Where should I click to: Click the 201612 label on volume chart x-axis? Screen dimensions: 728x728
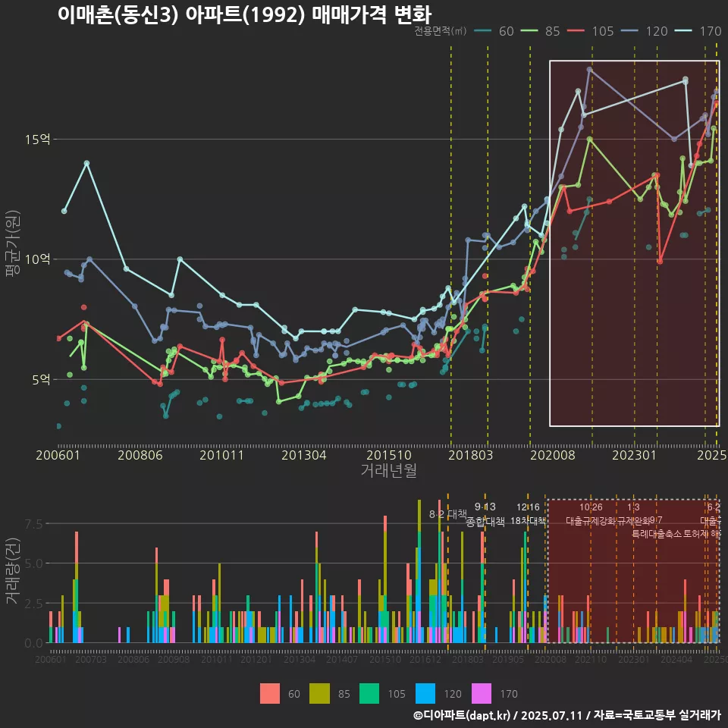425,659
